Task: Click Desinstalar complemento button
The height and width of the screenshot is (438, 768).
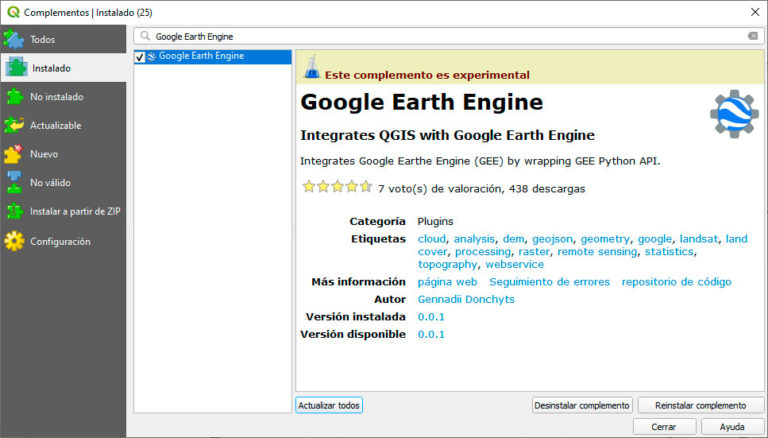Action: coord(582,405)
